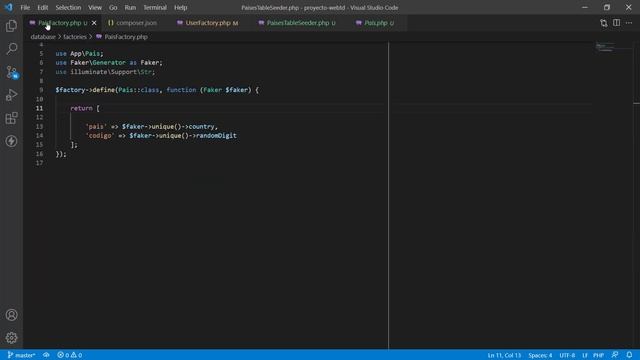Open the Go menu
The height and width of the screenshot is (360, 640).
(x=113, y=7)
